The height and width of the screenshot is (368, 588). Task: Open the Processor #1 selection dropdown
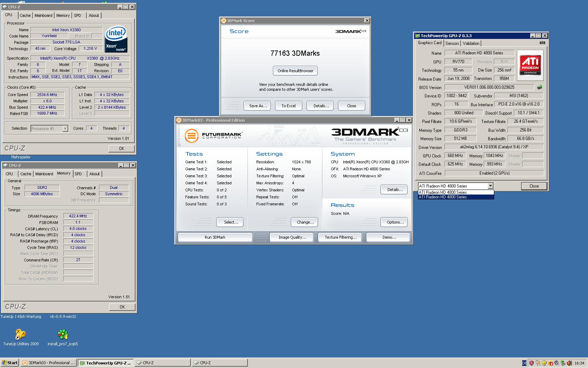coord(65,129)
